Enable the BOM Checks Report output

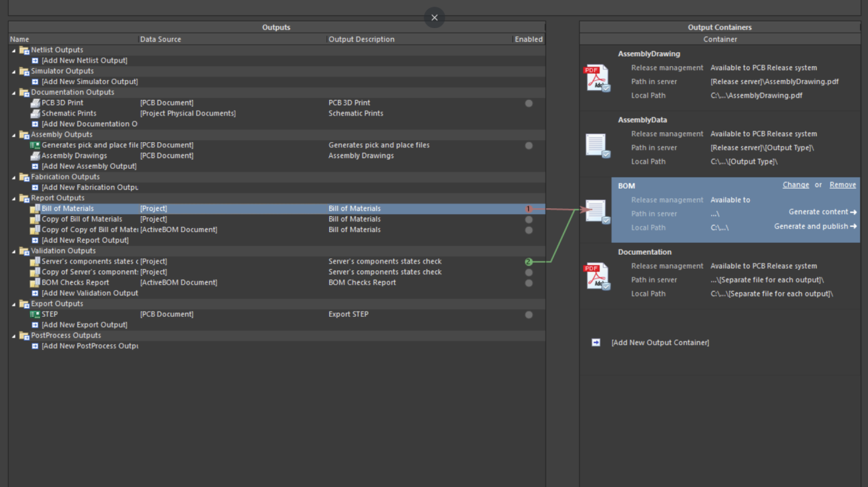pyautogui.click(x=529, y=283)
